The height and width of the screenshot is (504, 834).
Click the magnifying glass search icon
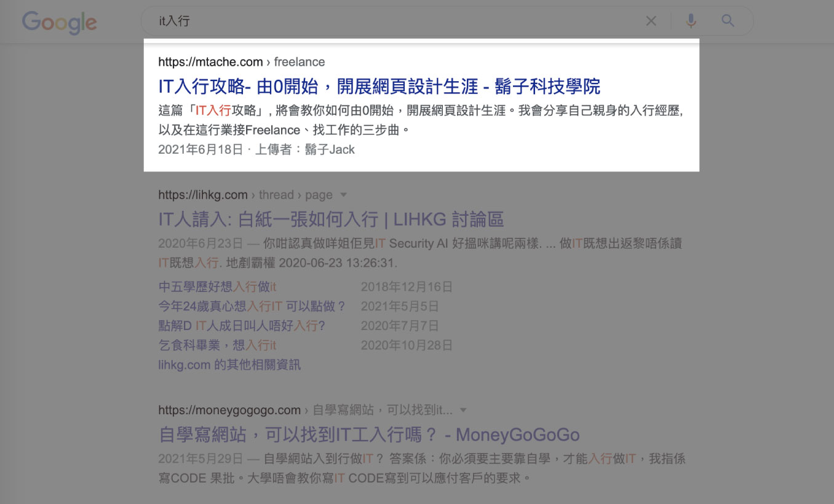click(728, 22)
